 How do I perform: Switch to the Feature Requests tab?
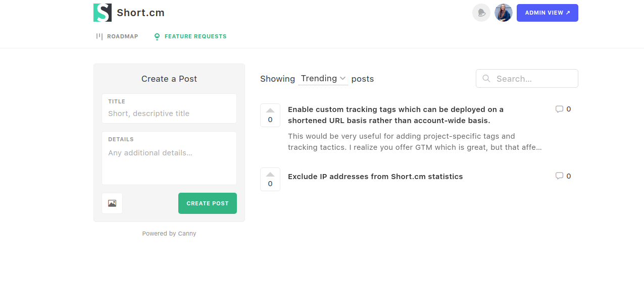[190, 36]
